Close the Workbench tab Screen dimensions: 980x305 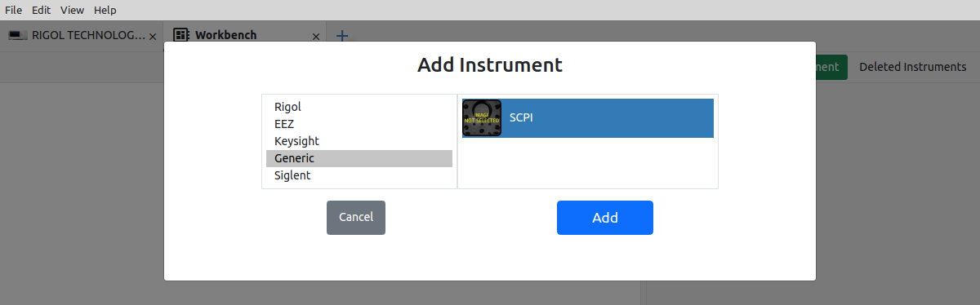coord(317,37)
